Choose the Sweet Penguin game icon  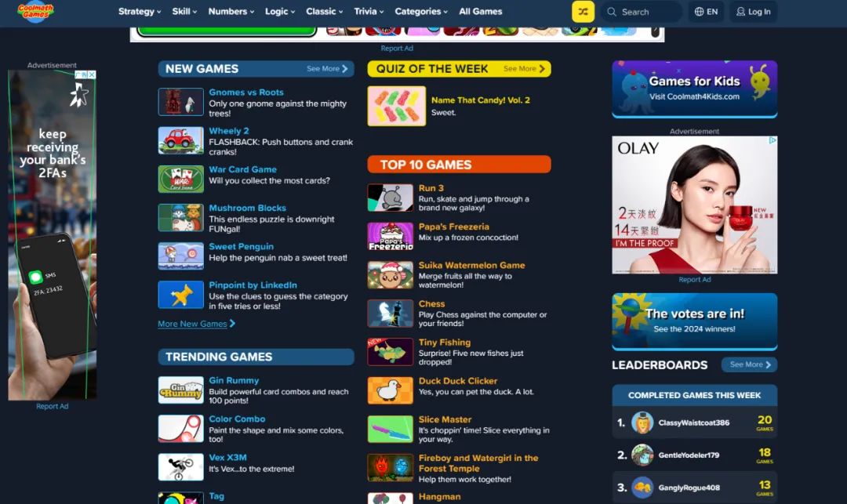point(181,256)
